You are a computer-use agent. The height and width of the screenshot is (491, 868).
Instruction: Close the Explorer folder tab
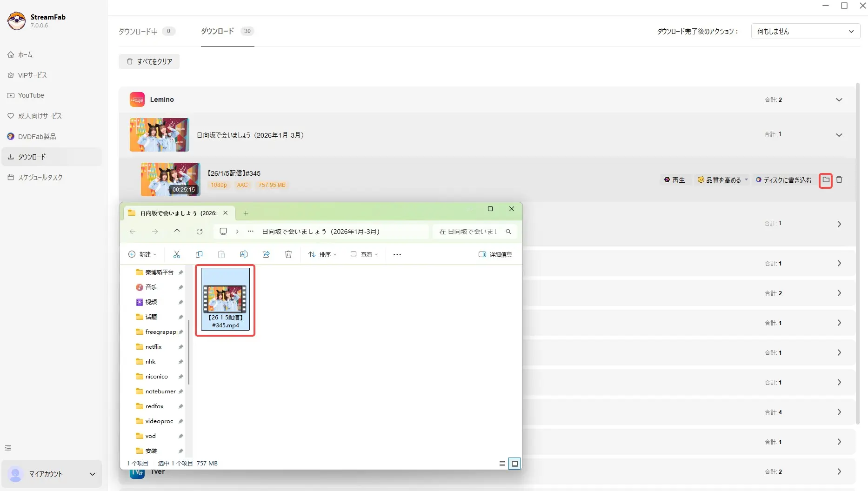226,213
